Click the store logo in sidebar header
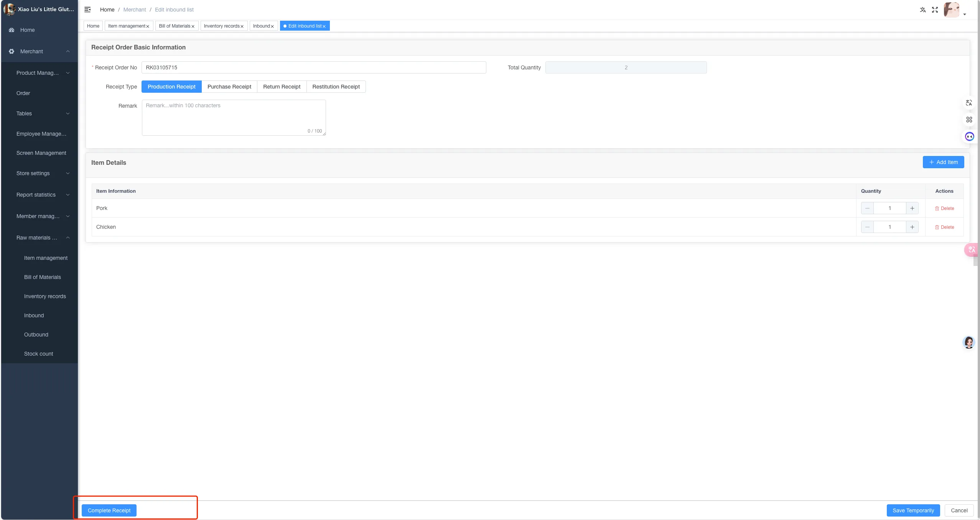This screenshot has height=520, width=980. point(9,9)
